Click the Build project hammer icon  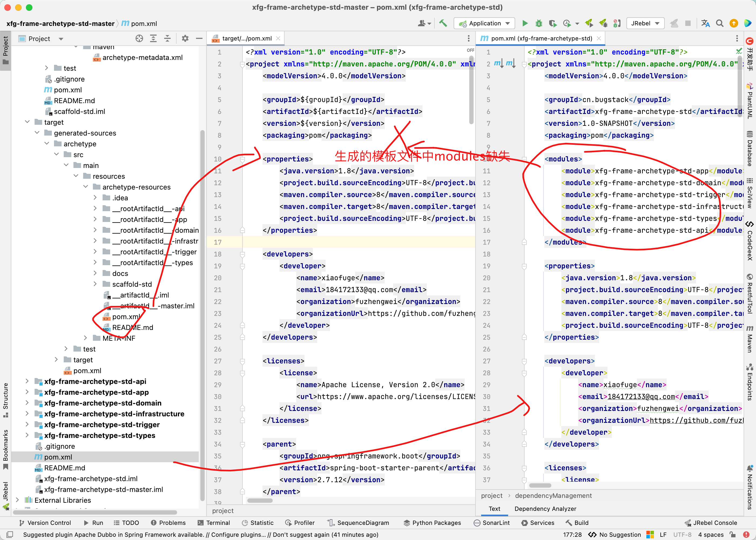[x=443, y=23]
